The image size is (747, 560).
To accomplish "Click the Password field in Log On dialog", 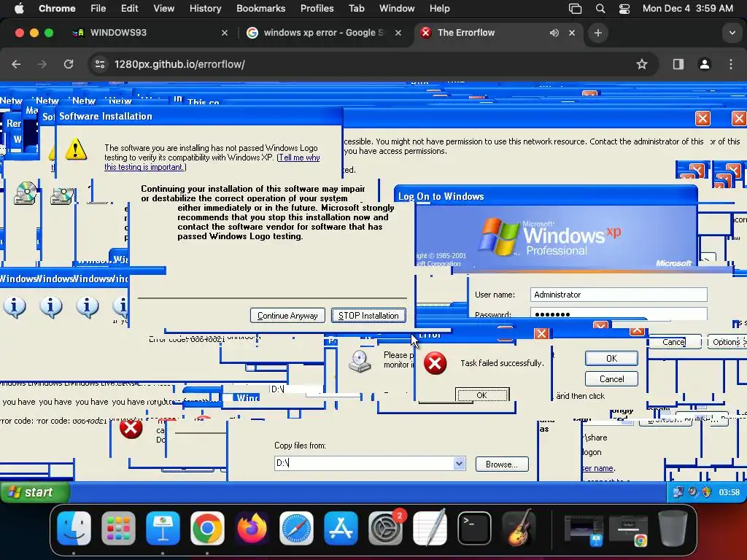I will (x=619, y=313).
